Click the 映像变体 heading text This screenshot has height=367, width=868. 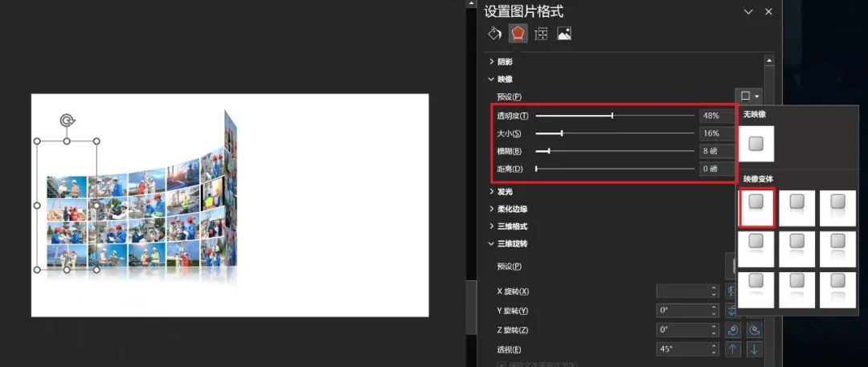[x=757, y=179]
